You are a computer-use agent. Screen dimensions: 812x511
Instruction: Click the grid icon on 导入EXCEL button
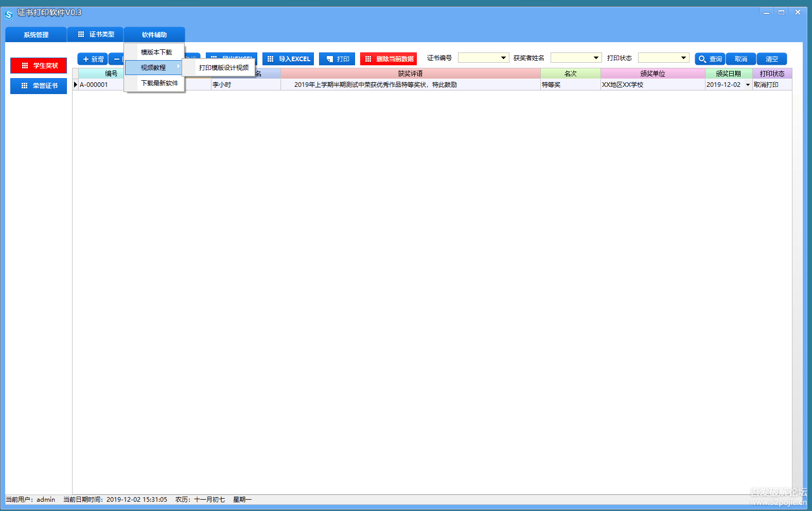[270, 59]
